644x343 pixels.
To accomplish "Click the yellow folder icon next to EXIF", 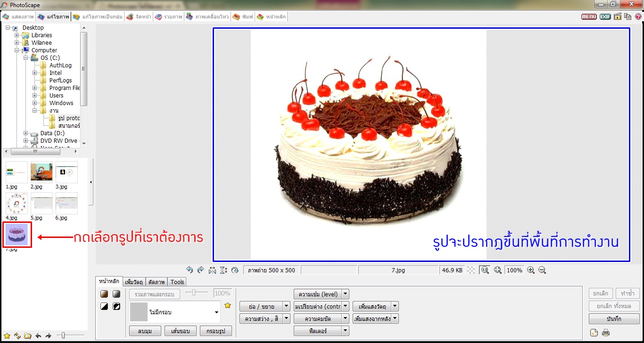I will [x=618, y=16].
